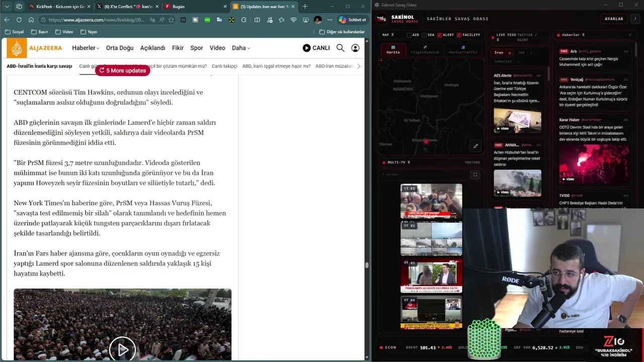Open the YT #1 stream thumbnail
The width and height of the screenshot is (644, 362).
[x=431, y=201]
